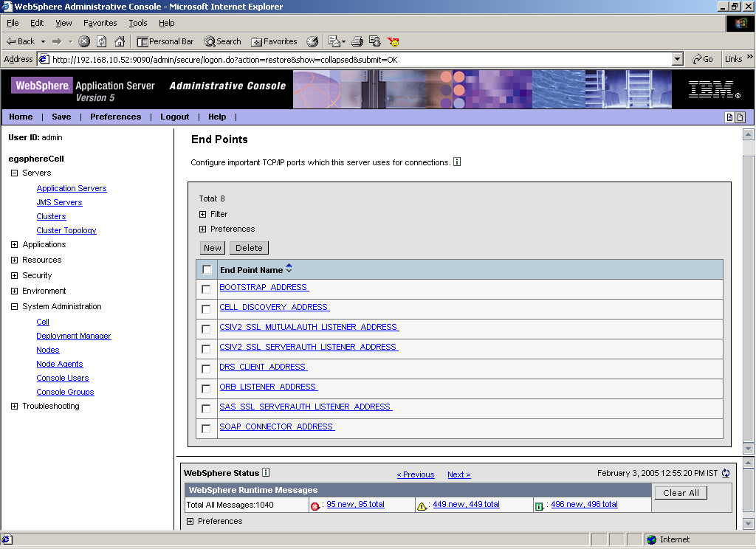Check the SOAP_CONNECTOR_ADDRESS row checkbox
Screen dimensions: 756x549
[x=206, y=429]
